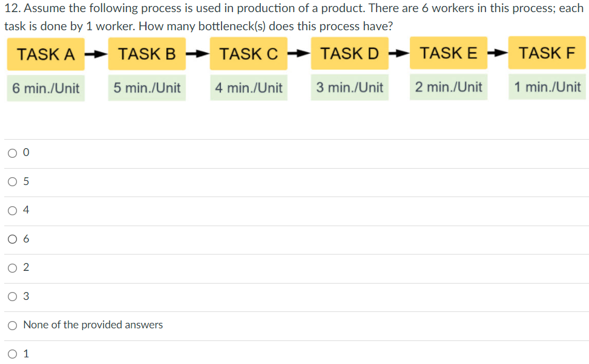The image size is (589, 364).
Task: Select the radio button for answer 4
Action: pyautogui.click(x=12, y=210)
